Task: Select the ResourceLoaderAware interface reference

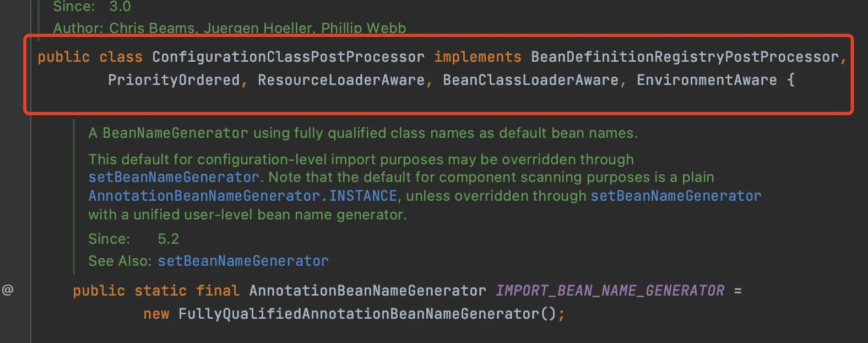Action: pyautogui.click(x=341, y=80)
